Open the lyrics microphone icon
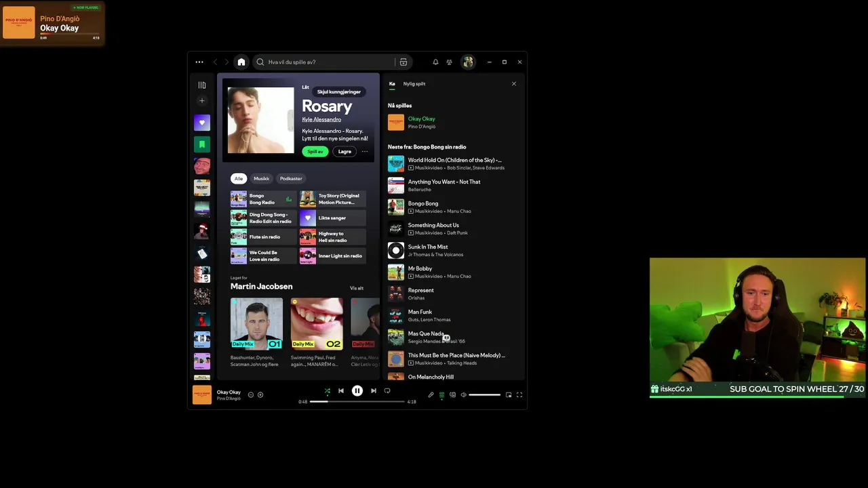This screenshot has width=868, height=488. point(431,394)
